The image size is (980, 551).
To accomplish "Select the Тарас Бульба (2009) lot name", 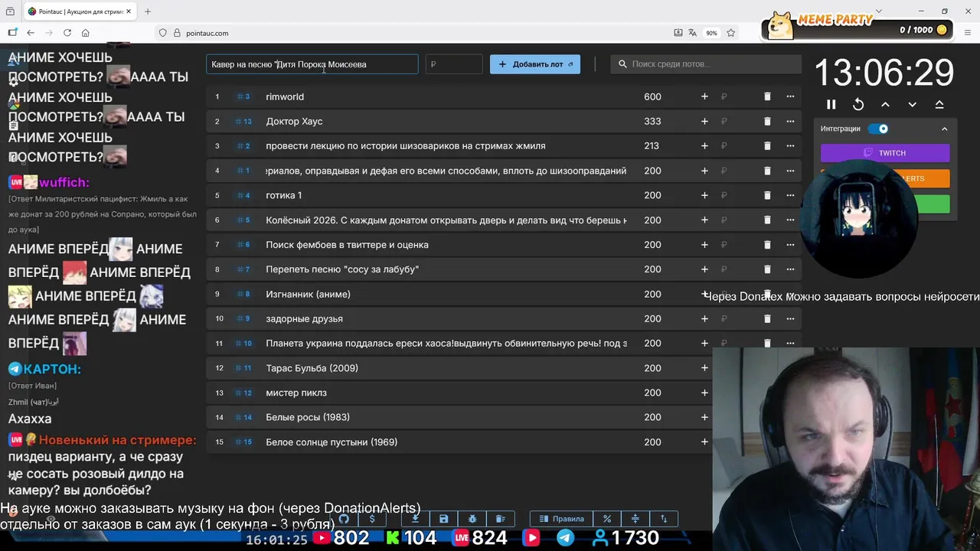I will coord(312,368).
